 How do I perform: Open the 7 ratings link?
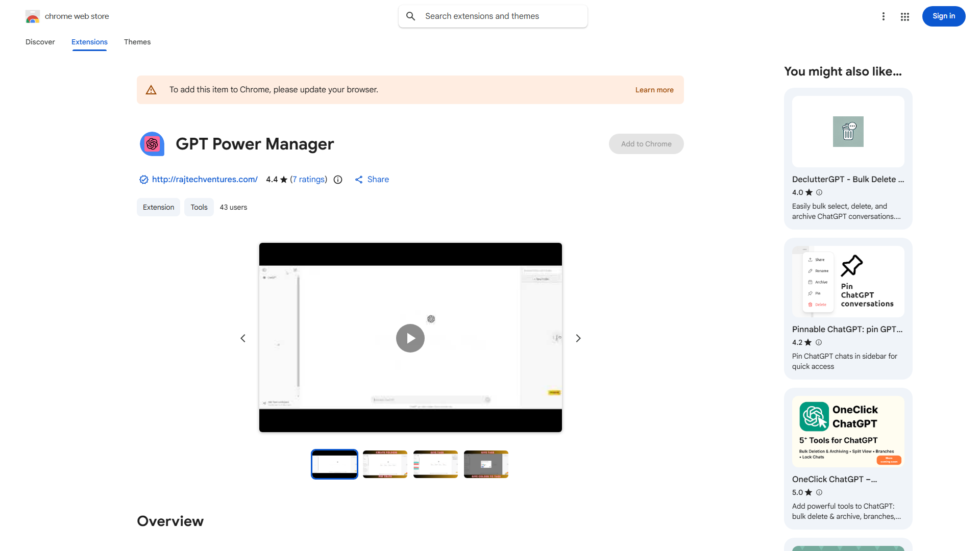pyautogui.click(x=308, y=179)
